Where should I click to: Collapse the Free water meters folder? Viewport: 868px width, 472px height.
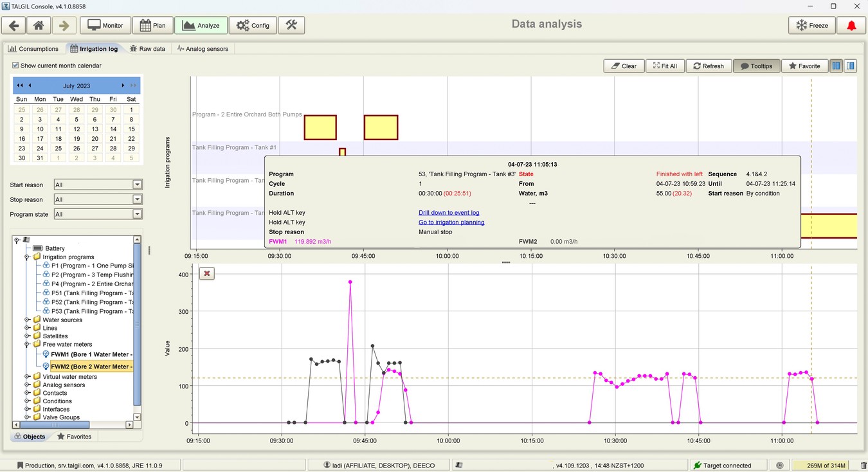point(27,345)
